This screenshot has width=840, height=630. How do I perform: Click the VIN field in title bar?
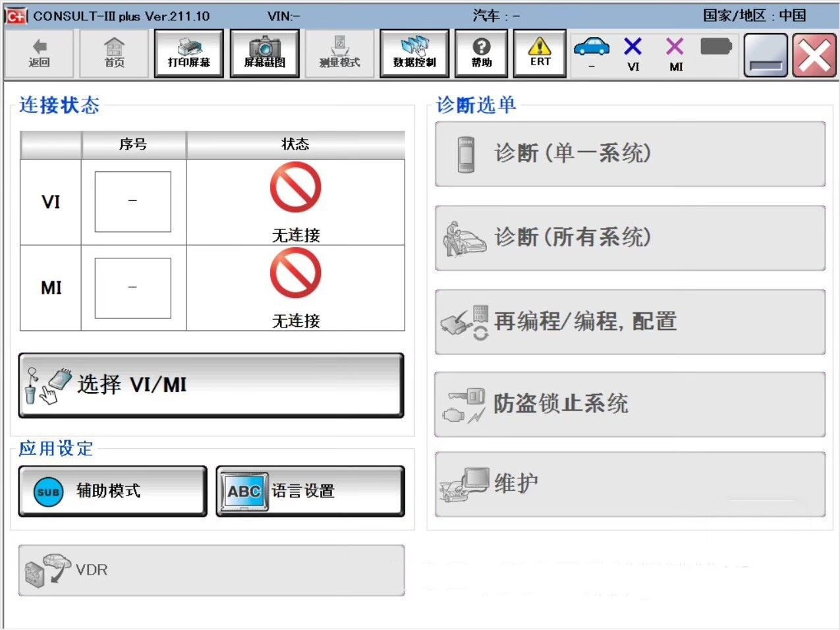[284, 16]
